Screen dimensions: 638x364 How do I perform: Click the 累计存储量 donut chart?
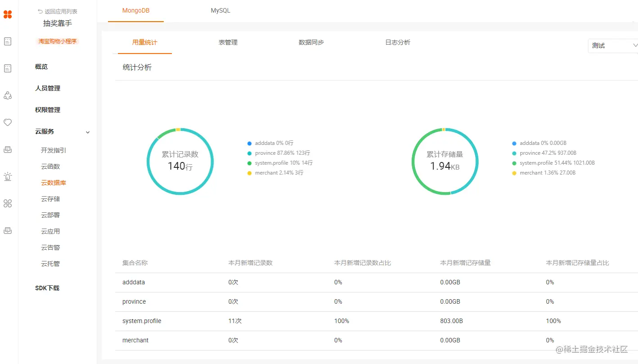tap(445, 162)
